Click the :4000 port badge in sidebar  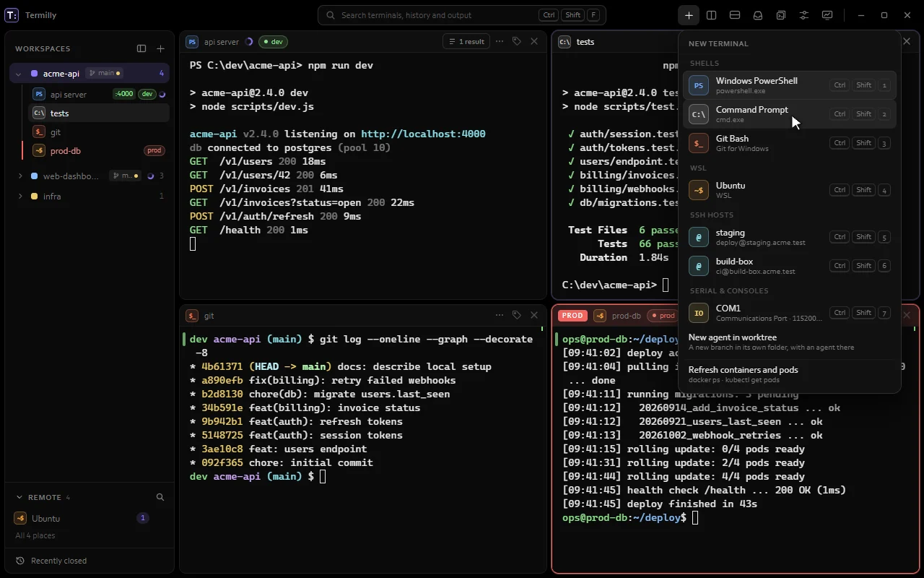[123, 94]
